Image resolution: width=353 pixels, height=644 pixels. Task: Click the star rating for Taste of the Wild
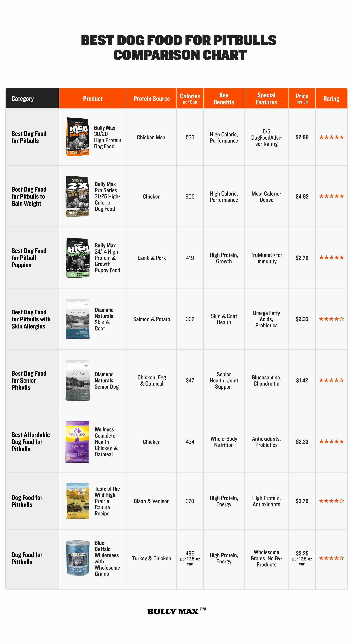[332, 501]
